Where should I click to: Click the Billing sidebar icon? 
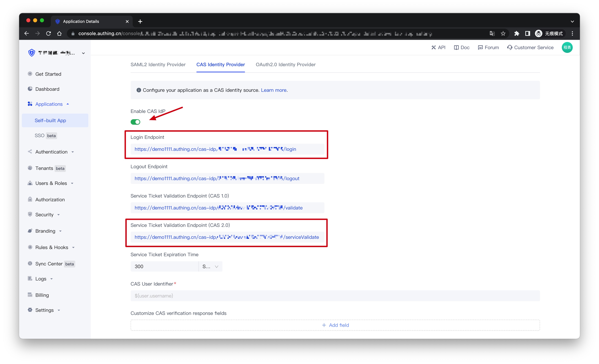(30, 295)
